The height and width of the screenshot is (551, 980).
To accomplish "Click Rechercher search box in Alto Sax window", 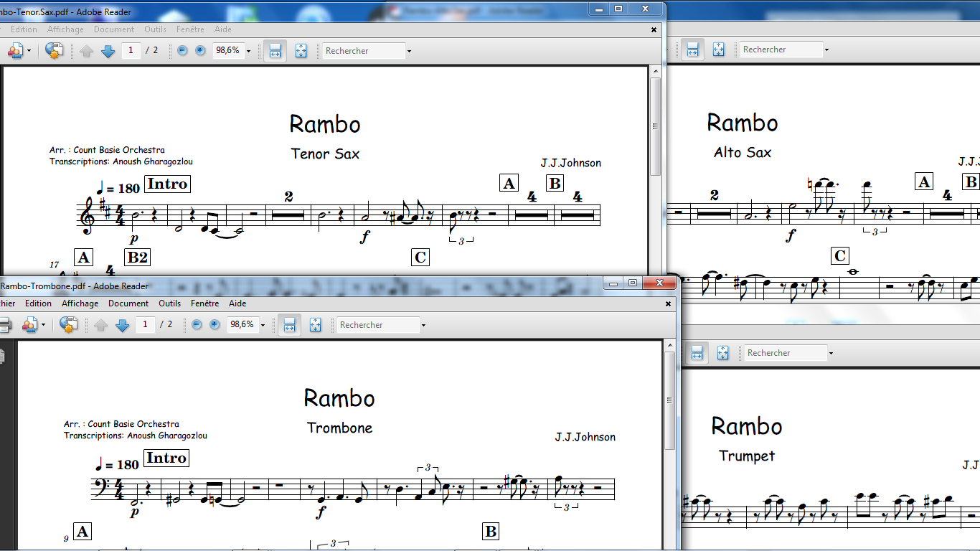I will (x=781, y=50).
